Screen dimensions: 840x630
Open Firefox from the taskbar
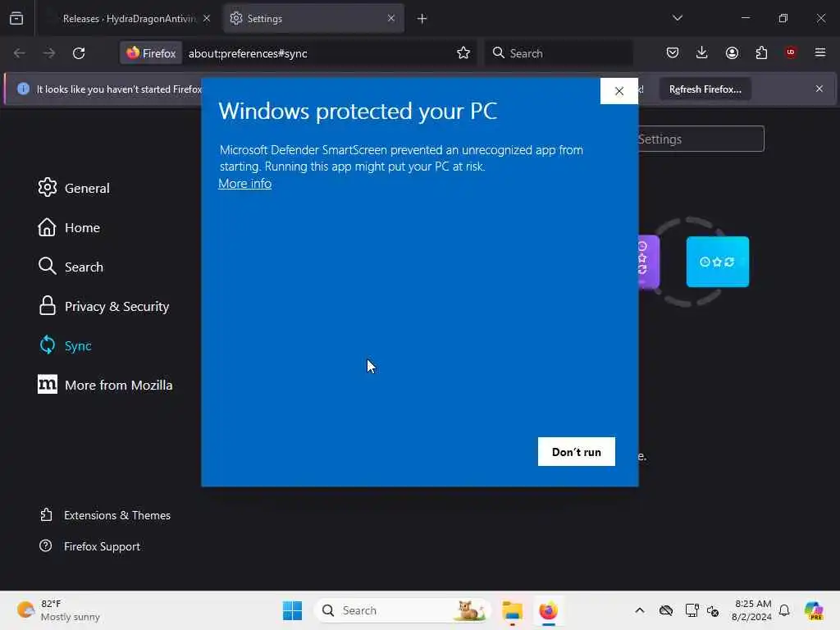(x=548, y=610)
